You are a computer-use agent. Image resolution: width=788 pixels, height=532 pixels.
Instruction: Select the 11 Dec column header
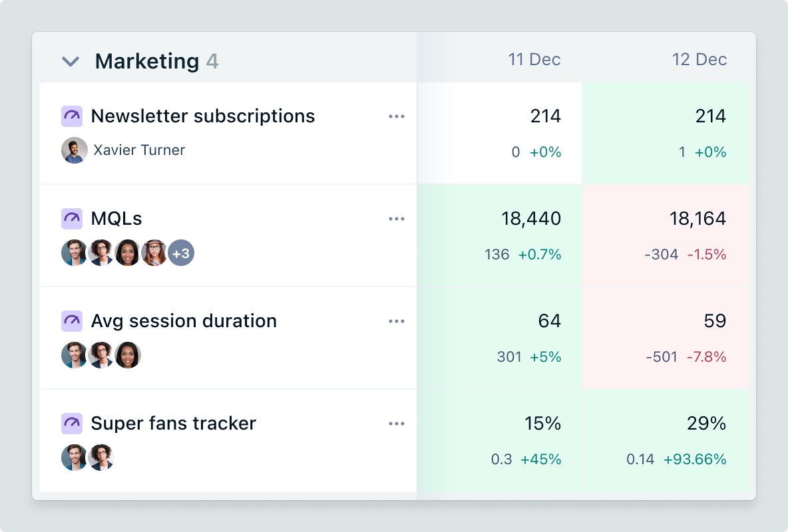(x=534, y=60)
